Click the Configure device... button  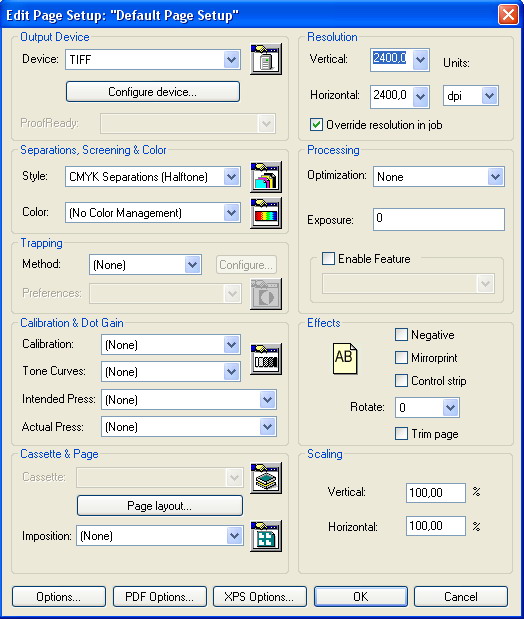click(152, 92)
